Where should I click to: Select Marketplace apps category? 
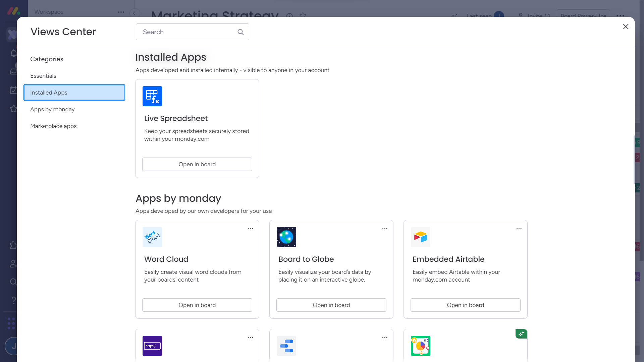pos(53,126)
